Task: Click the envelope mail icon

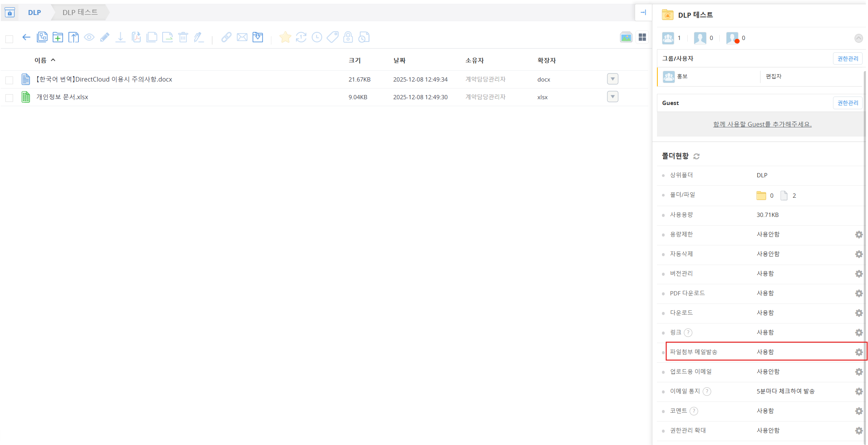Action: tap(242, 37)
